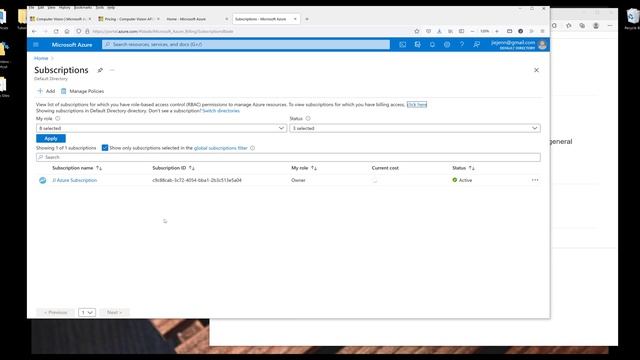The image size is (640, 360).
Task: Open the row ellipsis actions menu
Action: pyautogui.click(x=535, y=180)
